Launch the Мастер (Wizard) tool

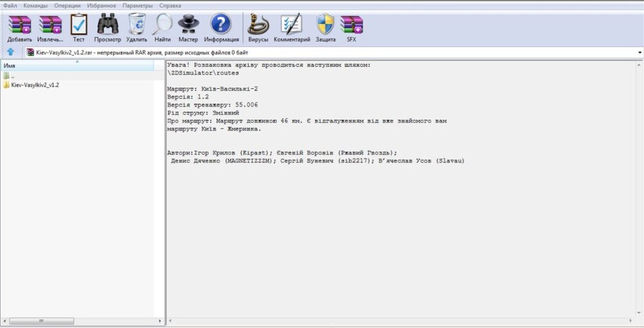[188, 25]
